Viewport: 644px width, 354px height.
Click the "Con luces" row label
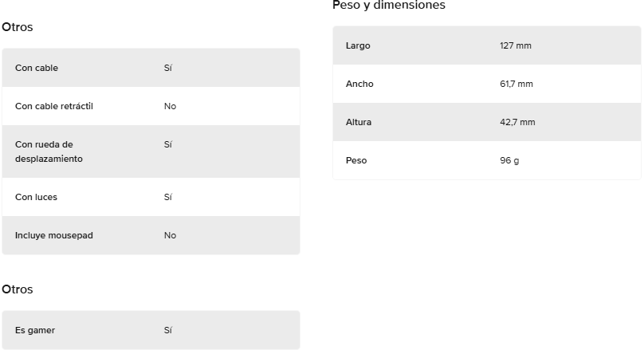click(36, 197)
